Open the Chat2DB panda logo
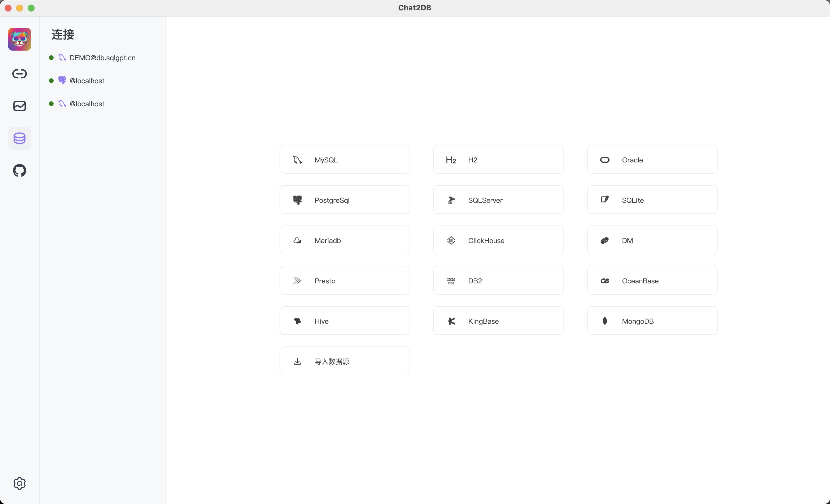Image resolution: width=830 pixels, height=504 pixels. (20, 39)
